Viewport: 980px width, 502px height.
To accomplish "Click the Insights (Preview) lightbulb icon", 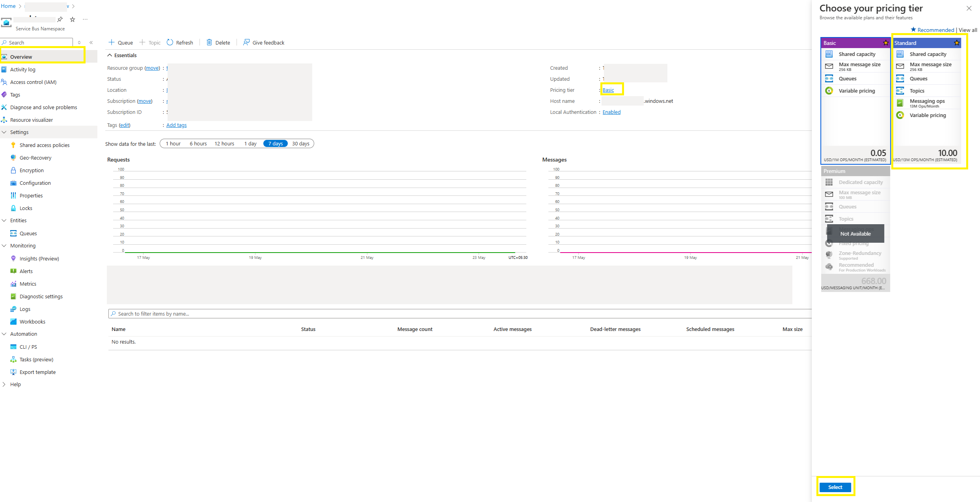I will [13, 258].
